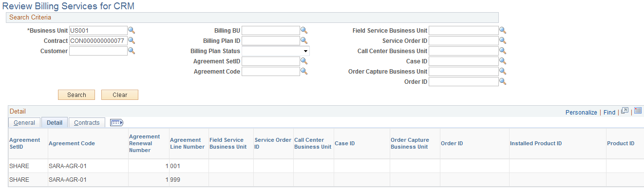Sort by Case ID column header
Viewport: 644px width, 192px height.
tap(344, 143)
